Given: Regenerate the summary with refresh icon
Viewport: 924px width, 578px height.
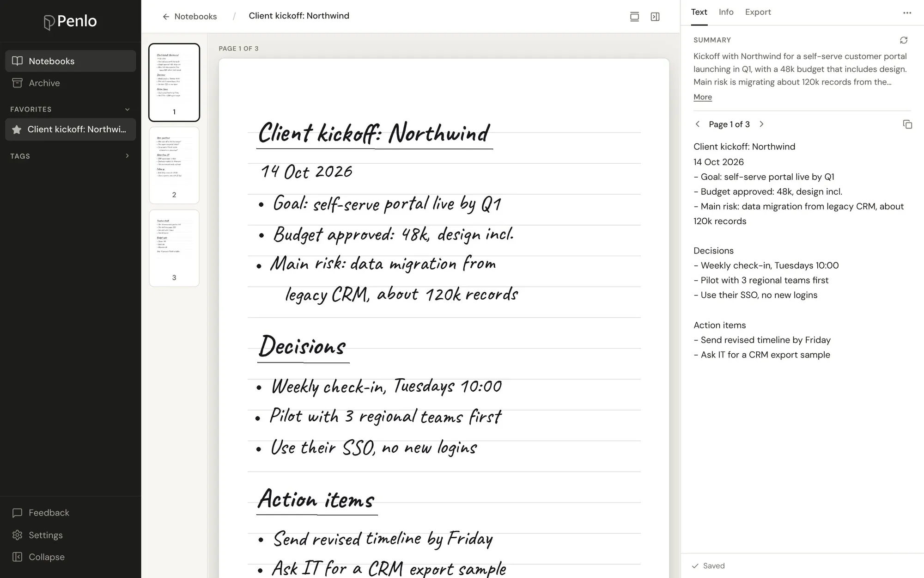Looking at the screenshot, I should coord(904,40).
